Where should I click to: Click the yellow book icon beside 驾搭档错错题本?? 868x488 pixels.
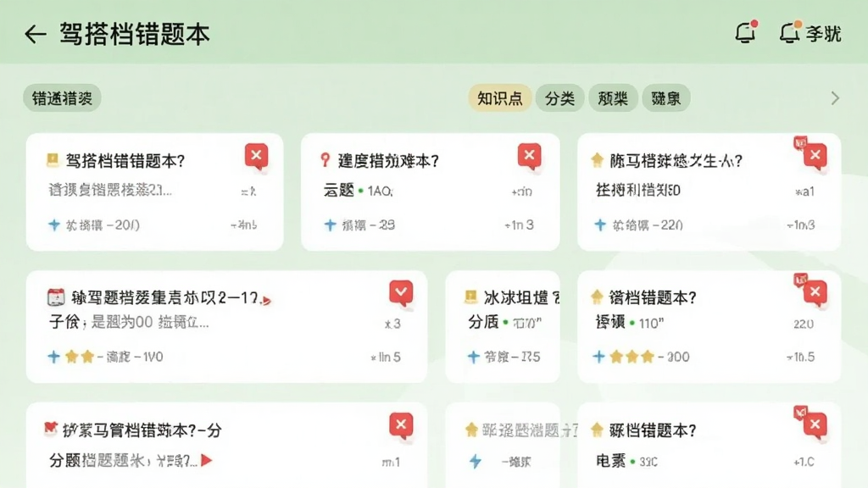tap(53, 160)
